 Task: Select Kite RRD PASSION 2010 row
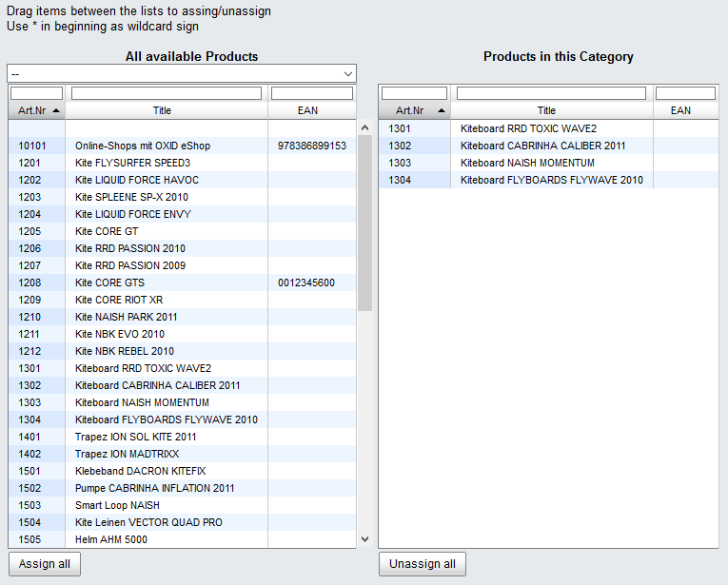tap(182, 248)
